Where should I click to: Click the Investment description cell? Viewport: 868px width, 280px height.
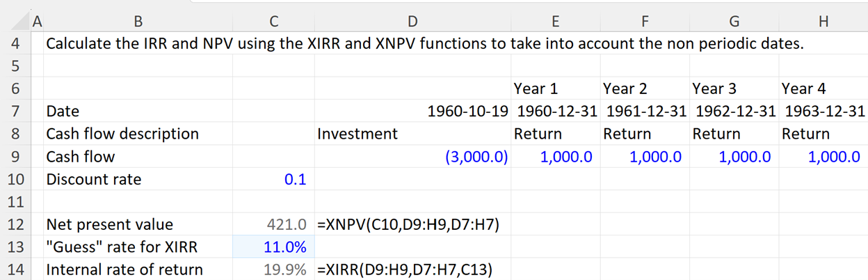tap(412, 134)
